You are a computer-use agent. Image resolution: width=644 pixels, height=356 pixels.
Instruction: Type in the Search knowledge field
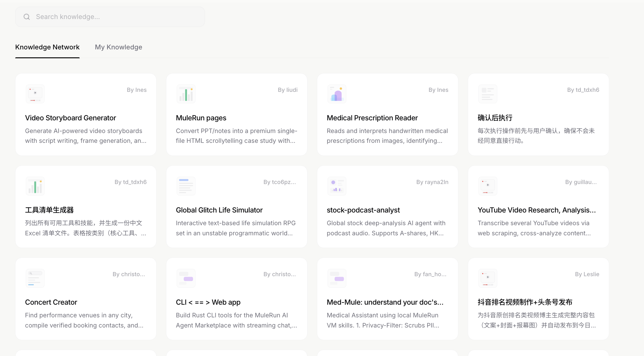[117, 17]
